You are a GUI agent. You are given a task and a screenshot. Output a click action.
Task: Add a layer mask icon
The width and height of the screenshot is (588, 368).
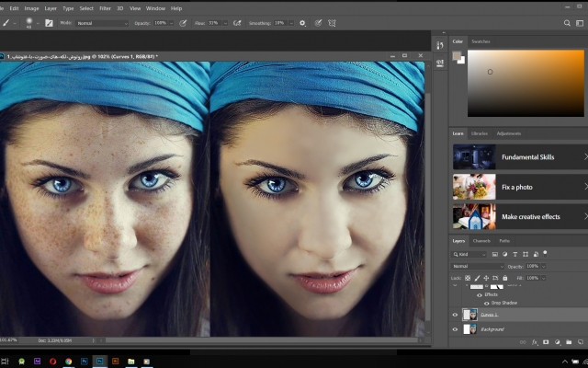point(546,342)
